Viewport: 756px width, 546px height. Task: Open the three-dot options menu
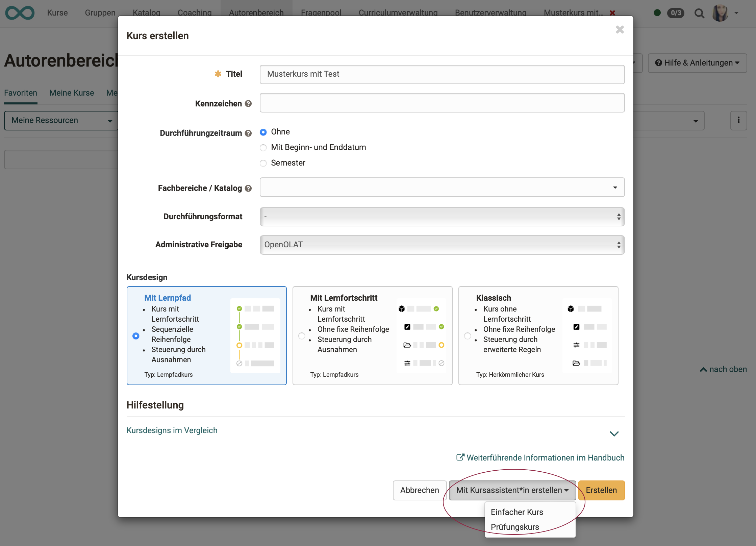tap(738, 120)
